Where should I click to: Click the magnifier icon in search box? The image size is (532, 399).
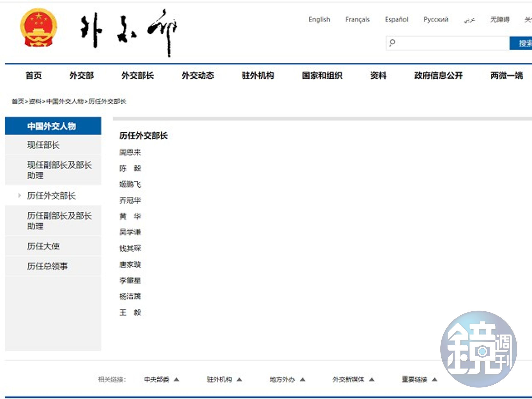pos(392,43)
